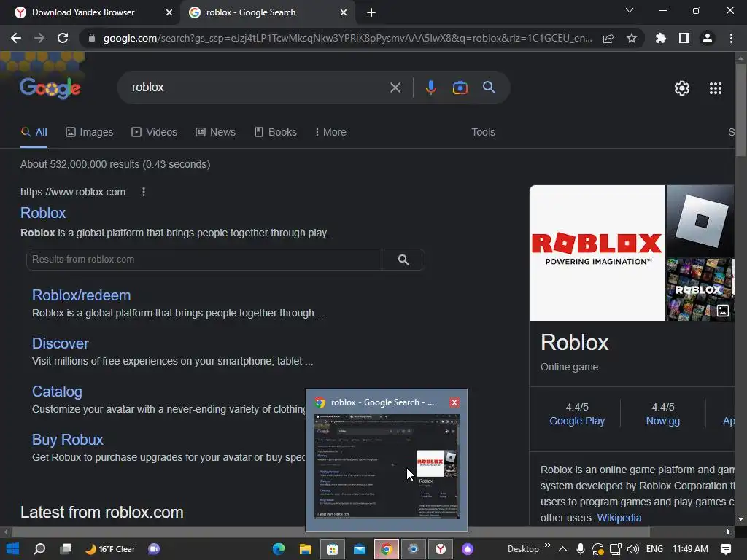
Task: Focus the Results from roblox.com search field
Action: 204,260
